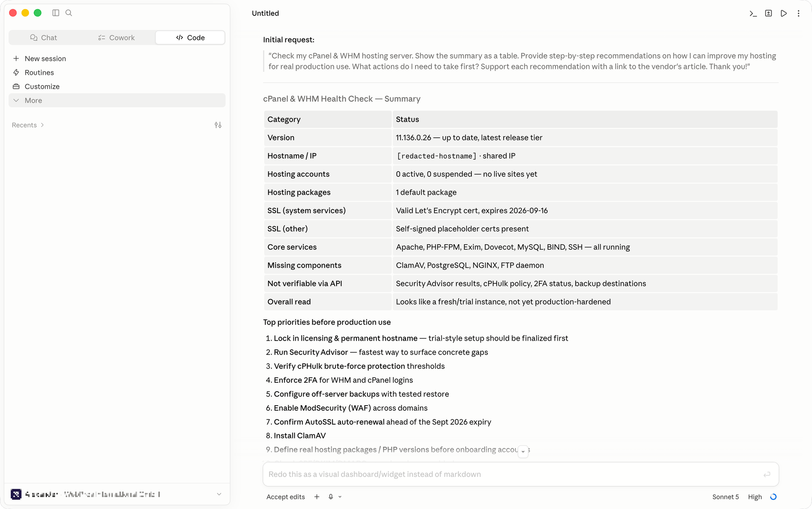
Task: Expand the More section
Action: (x=117, y=100)
